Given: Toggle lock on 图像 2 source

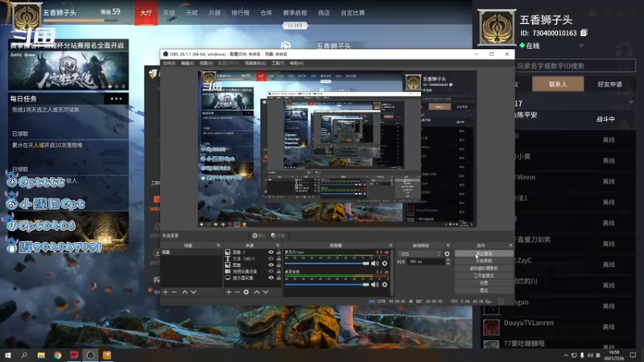Looking at the screenshot, I should point(279,253).
